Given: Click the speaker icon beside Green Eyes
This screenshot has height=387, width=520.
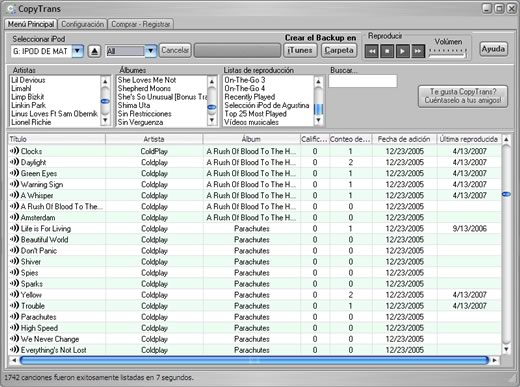Looking at the screenshot, I should (x=14, y=173).
